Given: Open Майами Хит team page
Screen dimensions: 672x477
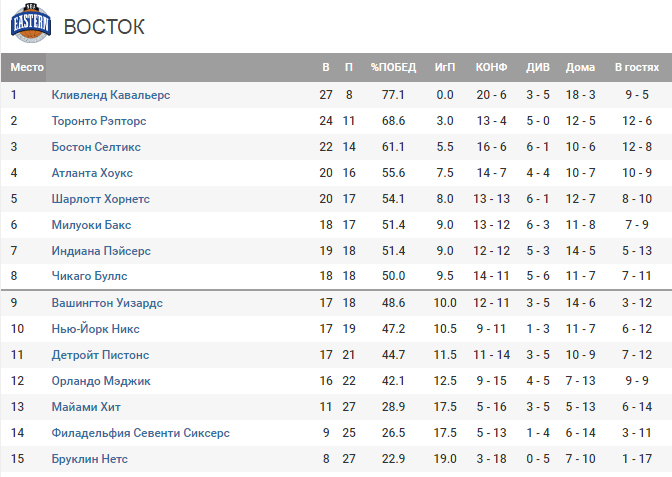Looking at the screenshot, I should pos(86,407).
